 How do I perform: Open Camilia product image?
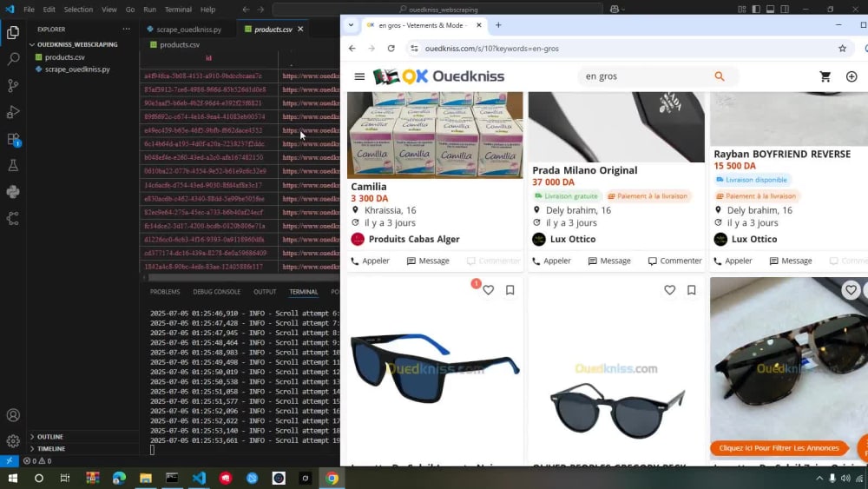pyautogui.click(x=435, y=135)
